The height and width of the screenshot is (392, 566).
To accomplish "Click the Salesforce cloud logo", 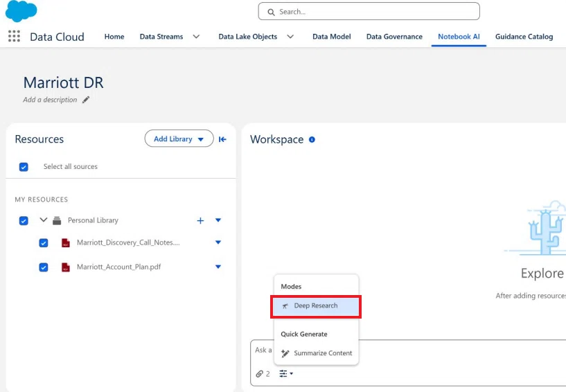I will point(21,11).
